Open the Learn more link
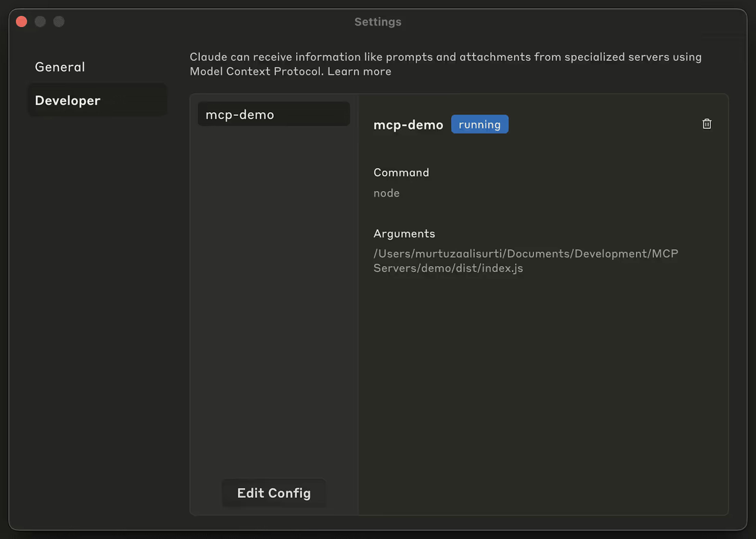 tap(359, 72)
